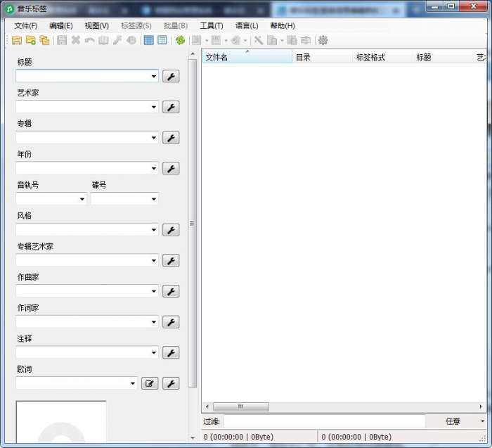Open the 语言(L) menu
This screenshot has width=492, height=448.
[x=247, y=26]
